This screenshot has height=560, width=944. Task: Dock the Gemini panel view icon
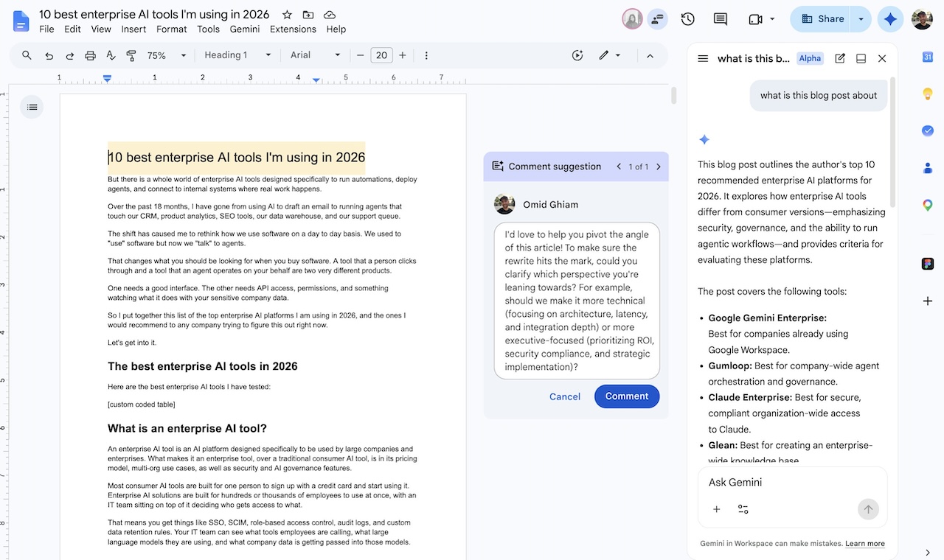tap(861, 58)
